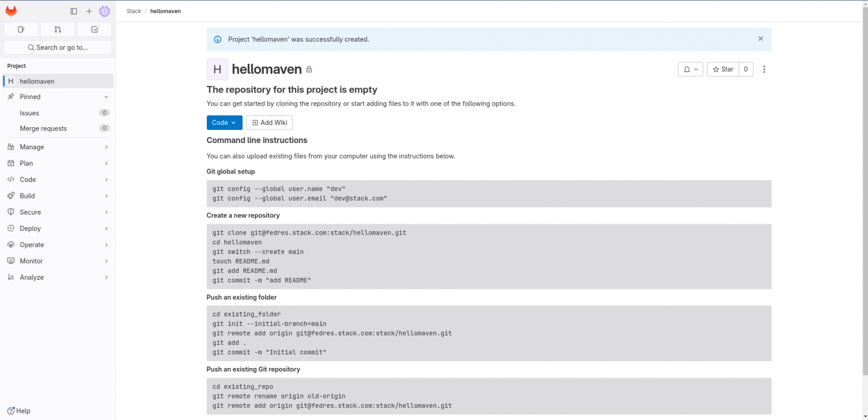Open the more actions ellipsis menu
The width and height of the screenshot is (868, 420).
764,69
